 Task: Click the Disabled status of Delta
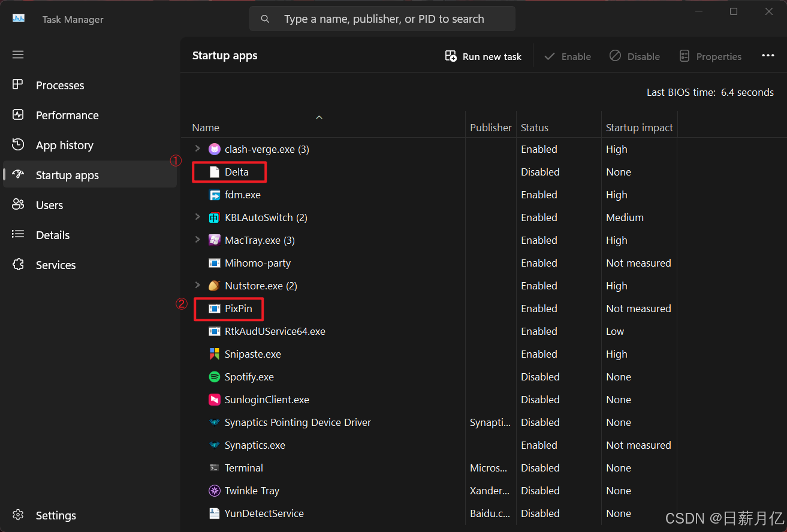pyautogui.click(x=540, y=172)
